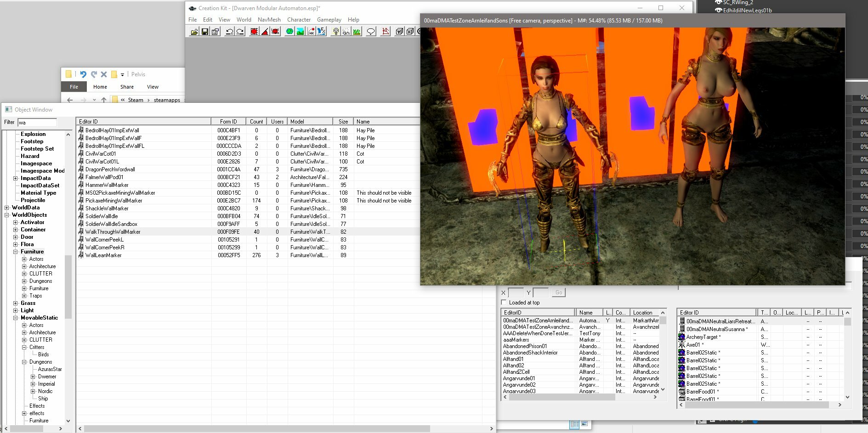
Task: Toggle visibility eye for EdhildilNewLegs01b
Action: pyautogui.click(x=718, y=10)
